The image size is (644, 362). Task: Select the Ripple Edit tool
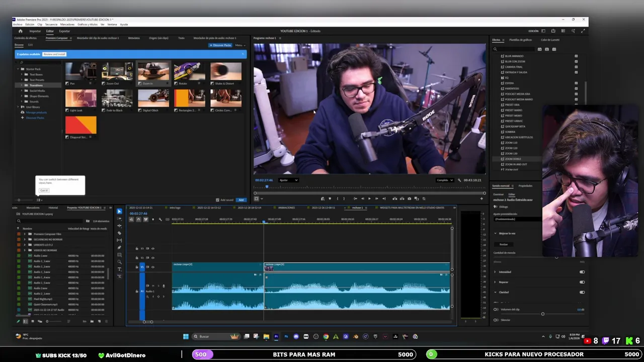(x=119, y=226)
